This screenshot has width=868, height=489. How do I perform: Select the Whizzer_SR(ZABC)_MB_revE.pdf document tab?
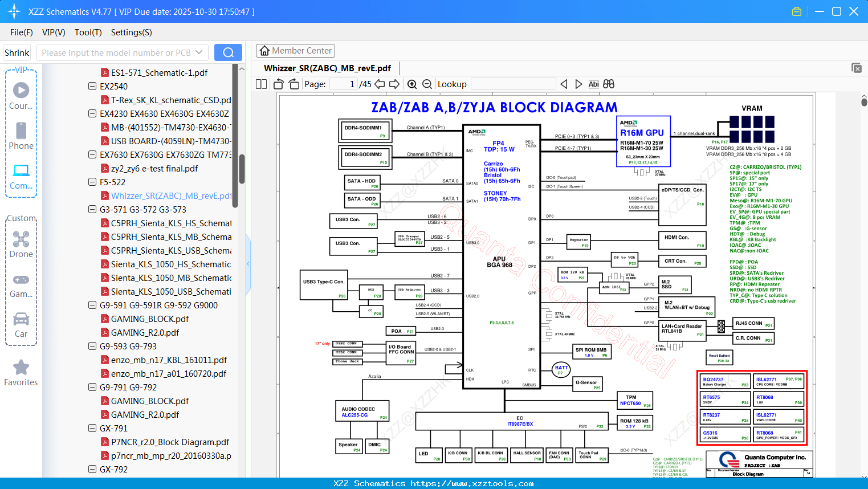[x=328, y=68]
